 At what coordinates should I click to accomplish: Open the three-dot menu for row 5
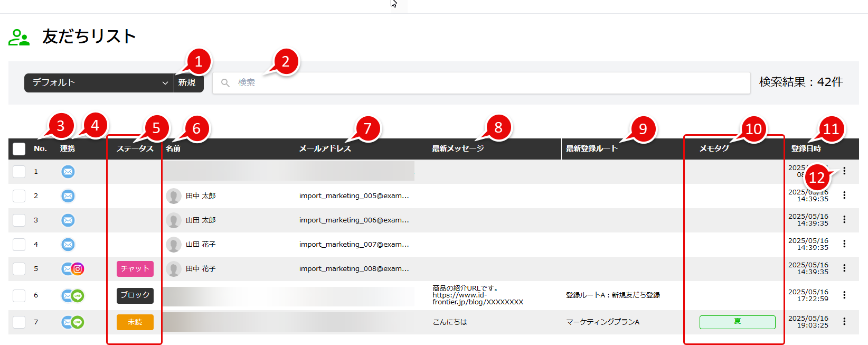844,268
